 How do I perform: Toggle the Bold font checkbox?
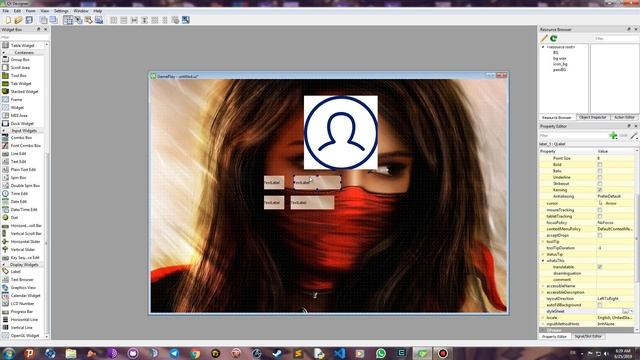600,164
